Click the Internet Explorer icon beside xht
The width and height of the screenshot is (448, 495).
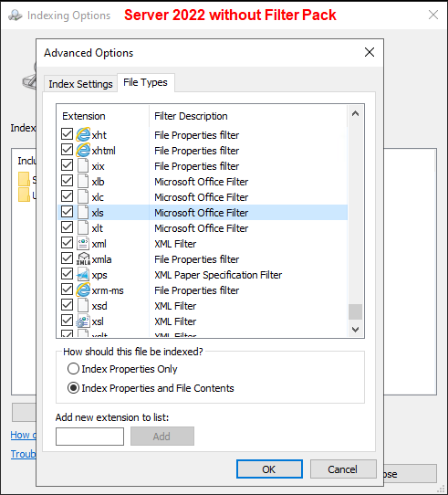coord(83,135)
